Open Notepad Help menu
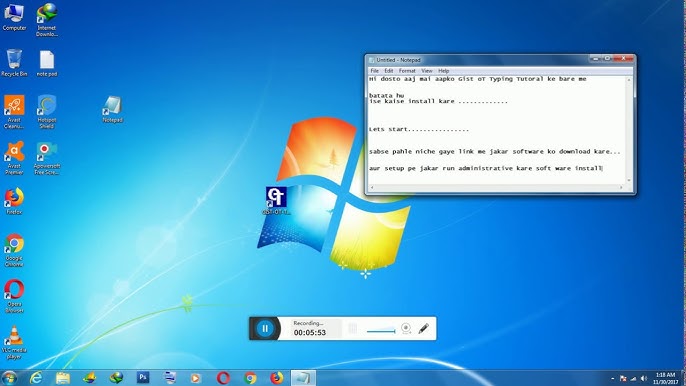The image size is (686, 386). click(x=443, y=71)
